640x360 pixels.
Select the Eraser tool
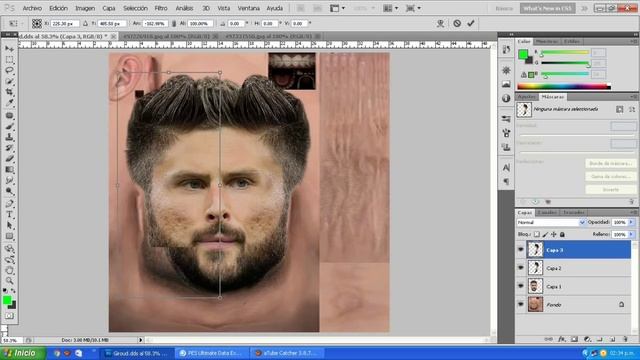[x=9, y=159]
